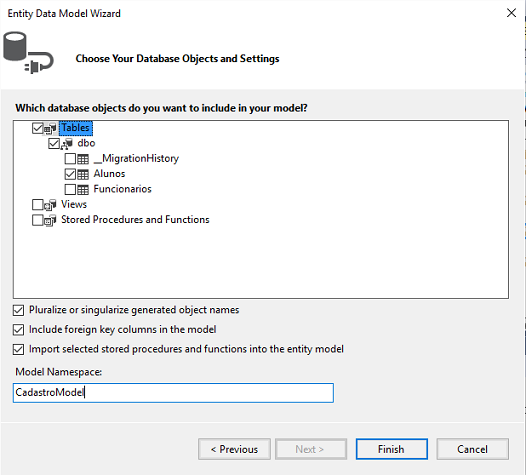The image size is (526, 475).
Task: Toggle Import selected stored procedures checkbox
Action: coord(18,349)
